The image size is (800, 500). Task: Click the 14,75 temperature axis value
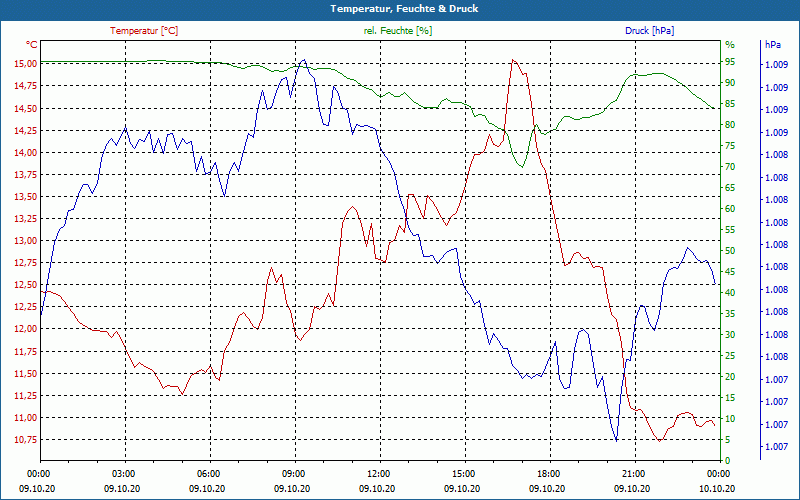27,86
